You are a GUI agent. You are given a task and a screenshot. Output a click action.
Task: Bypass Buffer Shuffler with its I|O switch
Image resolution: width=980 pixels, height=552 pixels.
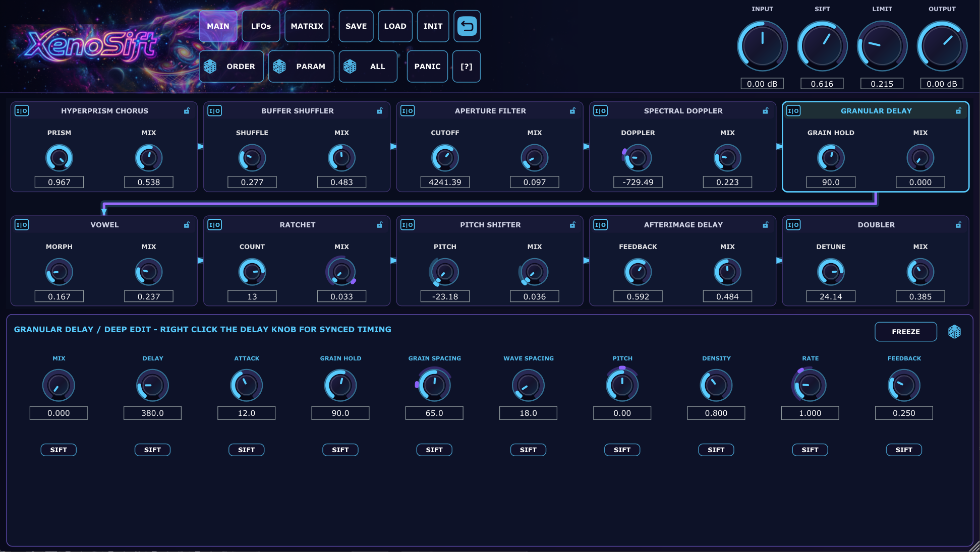pyautogui.click(x=215, y=111)
